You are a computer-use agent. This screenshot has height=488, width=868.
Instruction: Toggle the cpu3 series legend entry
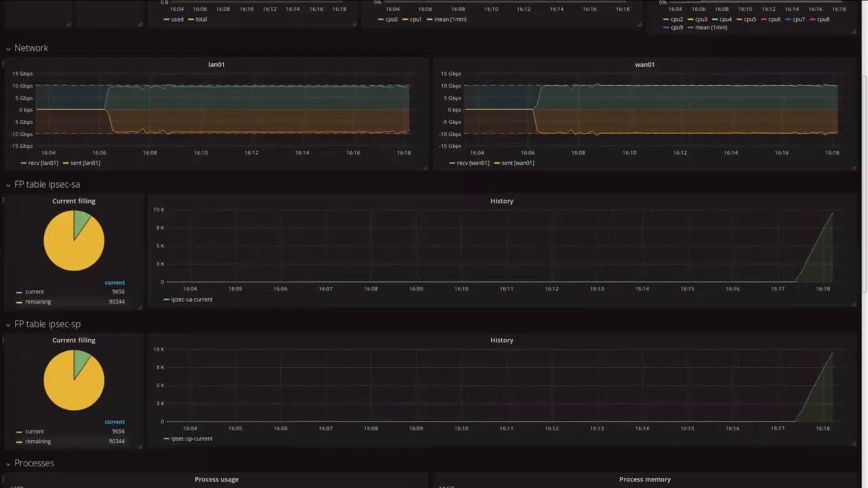coord(698,19)
